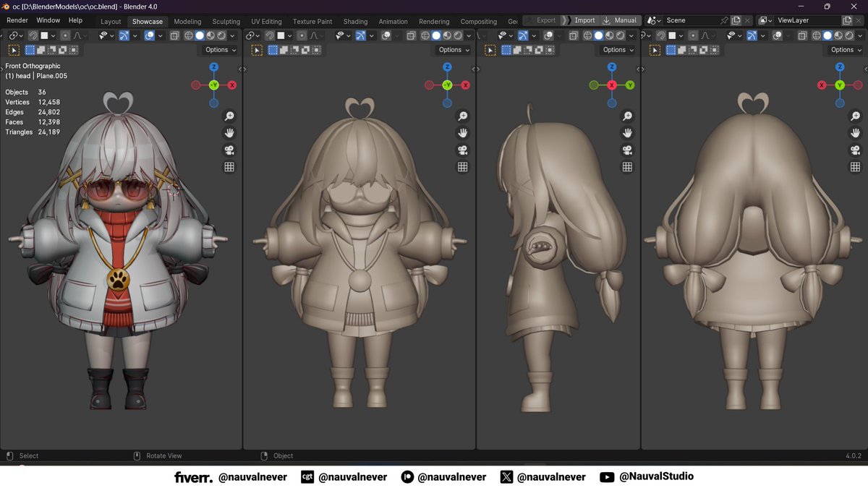The height and width of the screenshot is (488, 868).
Task: Choose Extend selection mode in textured front-view viewport
Action: (41, 50)
